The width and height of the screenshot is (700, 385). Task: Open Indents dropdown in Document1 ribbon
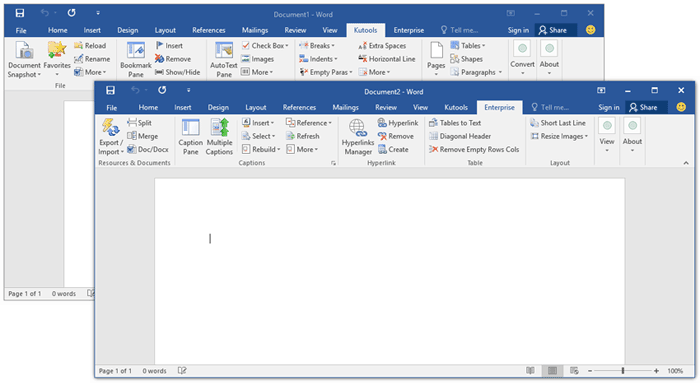(318, 59)
